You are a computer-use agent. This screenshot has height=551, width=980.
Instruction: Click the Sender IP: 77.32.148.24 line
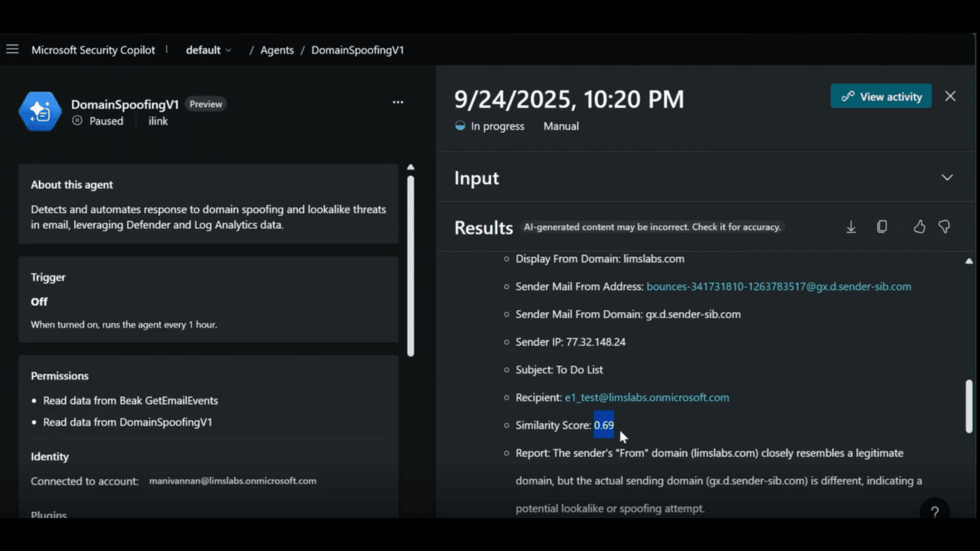coord(570,342)
